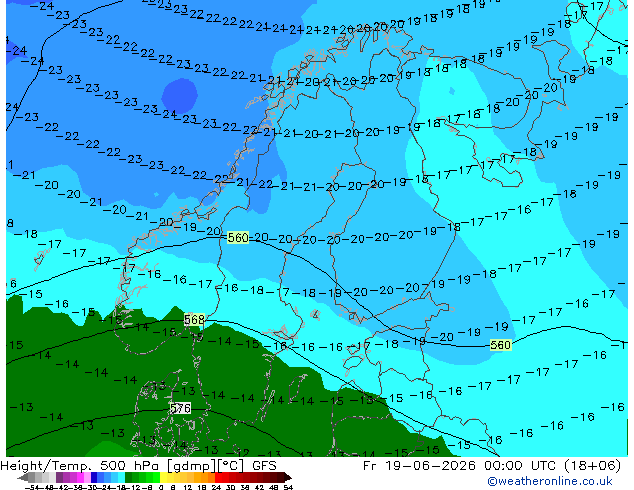The image size is (634, 490).
Task: Click the forecast date Fr 19-06-2026 text
Action: coord(419,466)
